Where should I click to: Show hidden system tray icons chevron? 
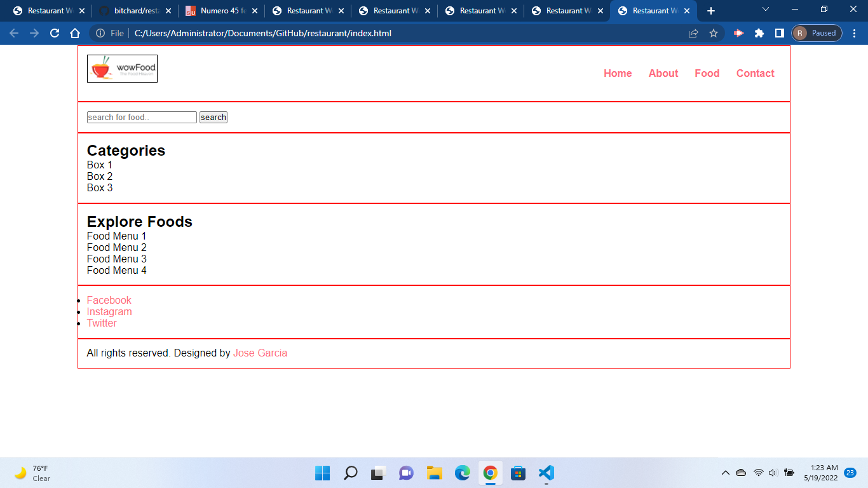(725, 473)
